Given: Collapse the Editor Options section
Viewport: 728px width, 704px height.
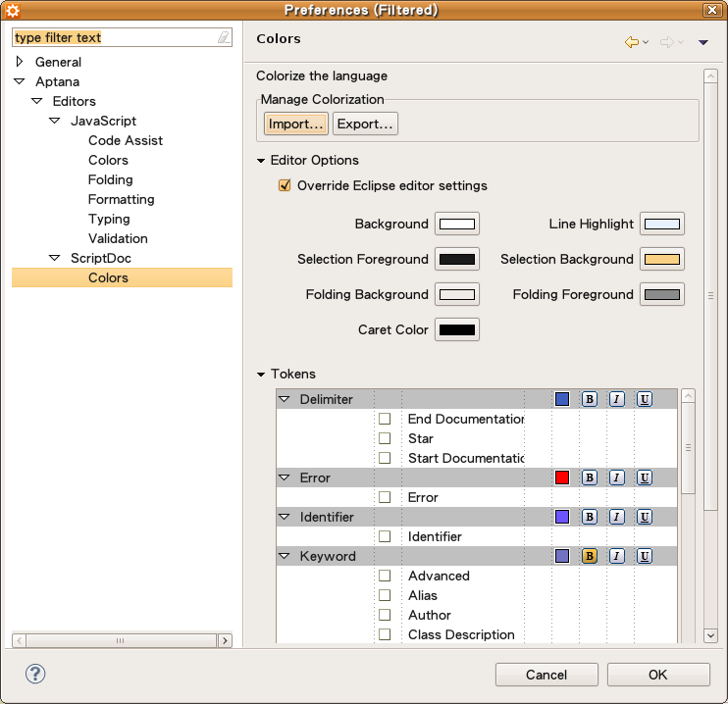Looking at the screenshot, I should click(261, 161).
